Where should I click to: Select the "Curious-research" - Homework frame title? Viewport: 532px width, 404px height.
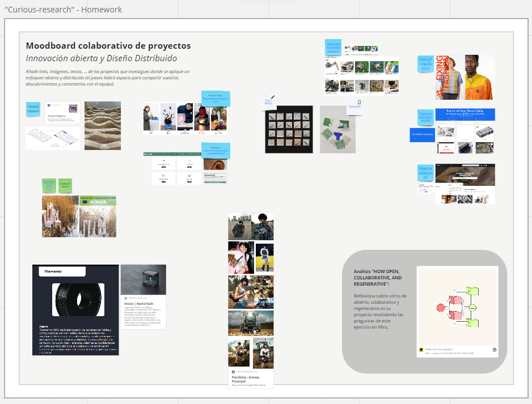pos(64,10)
